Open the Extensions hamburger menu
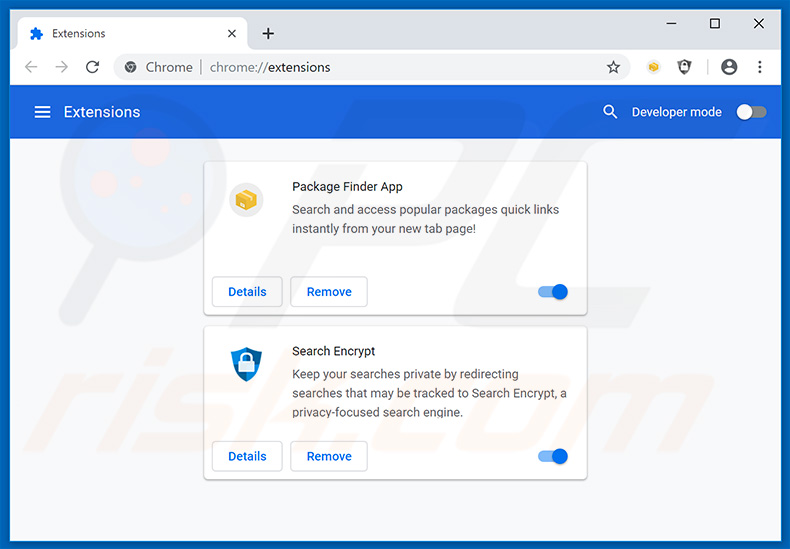Viewport: 790px width, 549px height. (x=42, y=112)
